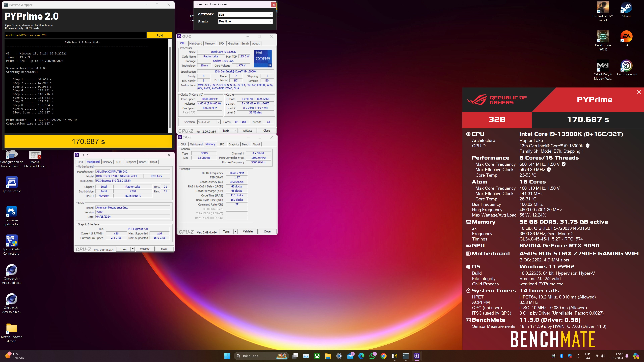Click Windows Security shield tray icon
The height and width of the screenshot is (362, 644).
click(570, 356)
